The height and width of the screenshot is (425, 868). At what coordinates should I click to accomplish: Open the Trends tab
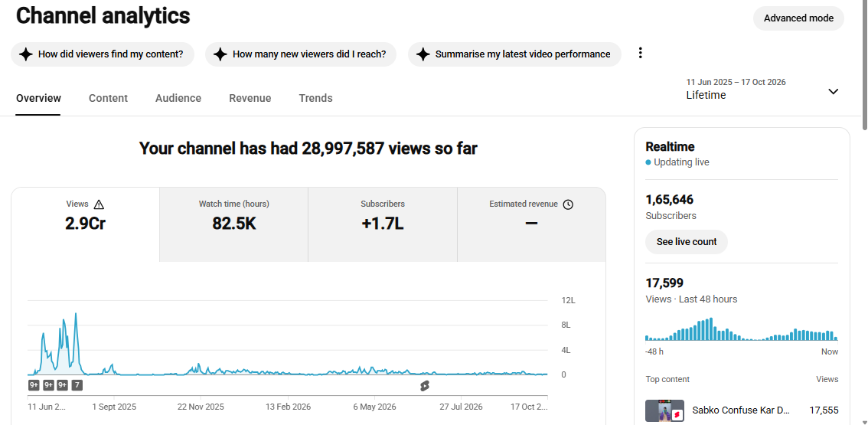coord(315,98)
